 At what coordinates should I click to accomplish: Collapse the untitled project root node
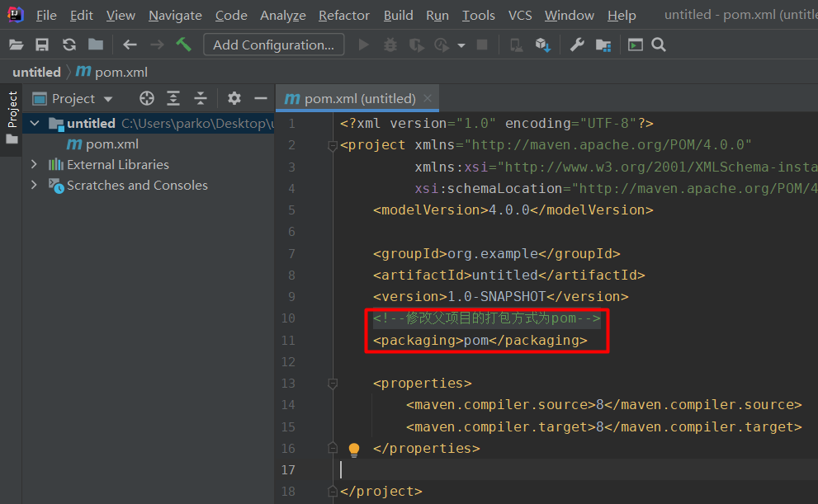(x=35, y=123)
